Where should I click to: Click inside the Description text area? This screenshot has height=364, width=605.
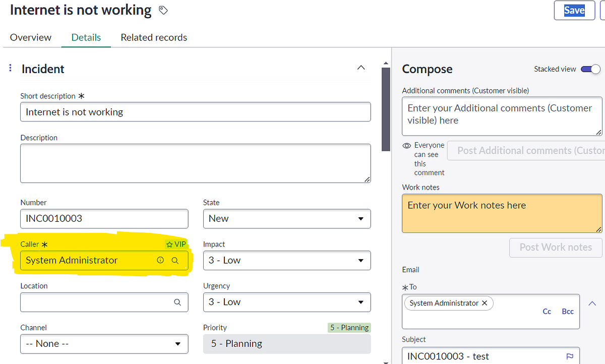195,163
